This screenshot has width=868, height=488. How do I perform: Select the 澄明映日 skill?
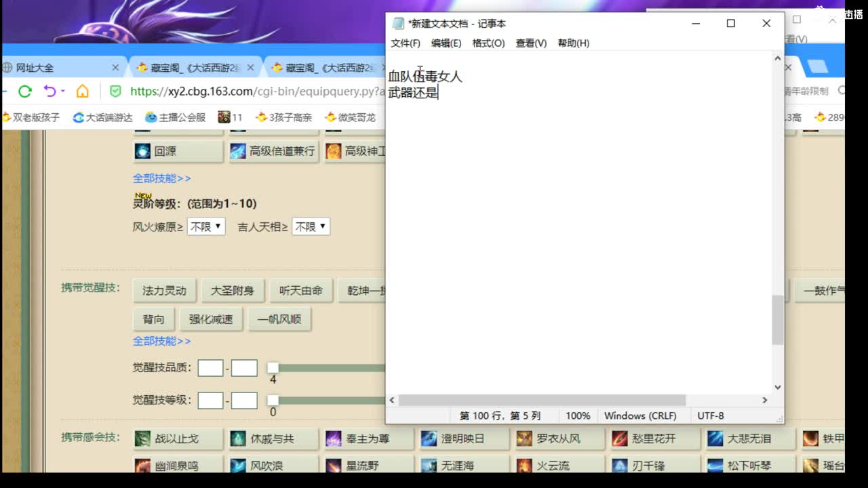coord(465,439)
